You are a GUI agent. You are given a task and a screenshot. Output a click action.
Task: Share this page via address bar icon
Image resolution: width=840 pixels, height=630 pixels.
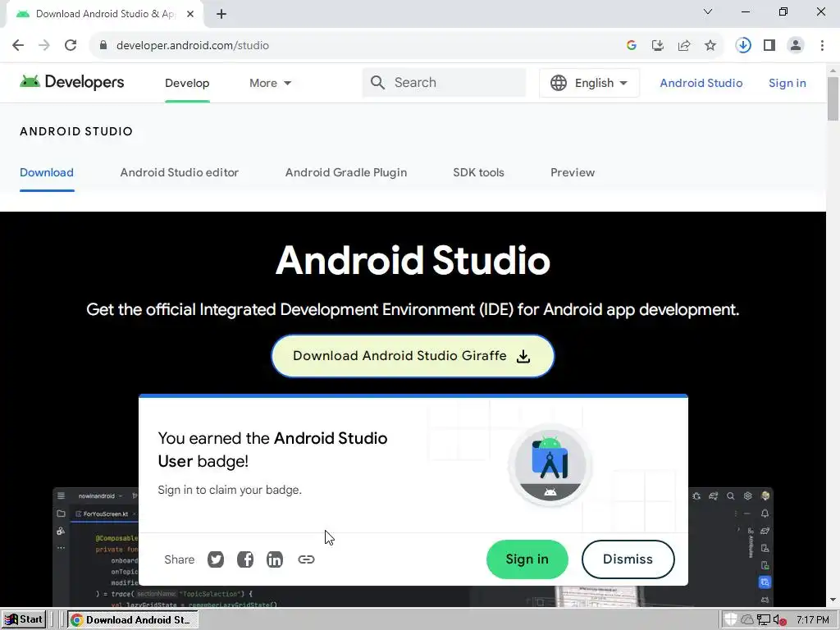click(684, 46)
